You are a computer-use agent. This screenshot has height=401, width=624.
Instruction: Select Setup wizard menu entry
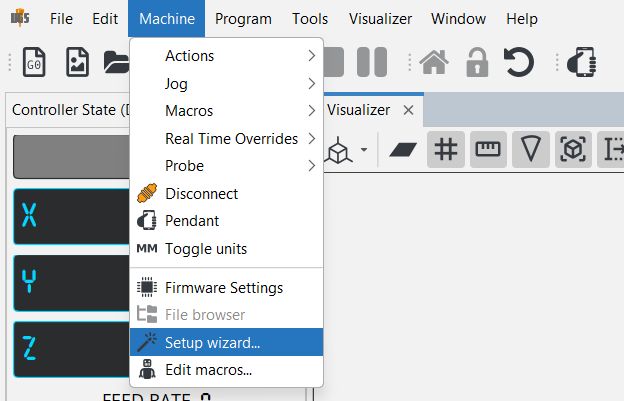[226, 342]
